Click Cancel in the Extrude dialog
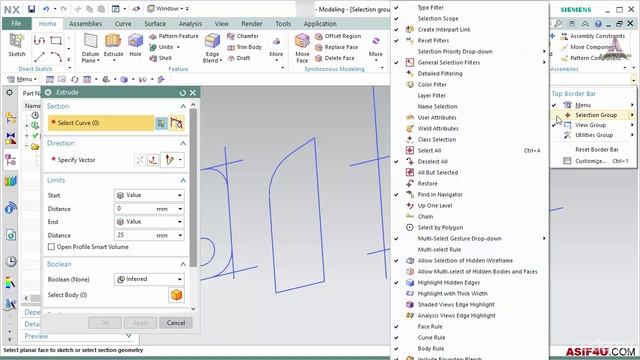640x360 pixels. click(x=176, y=323)
